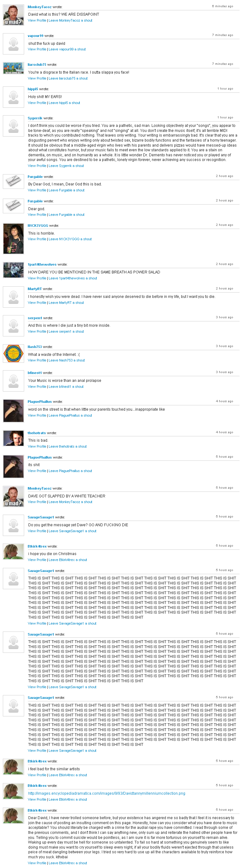Click the thehotrats username link
Screen dimensions: 243x868
point(37,433)
